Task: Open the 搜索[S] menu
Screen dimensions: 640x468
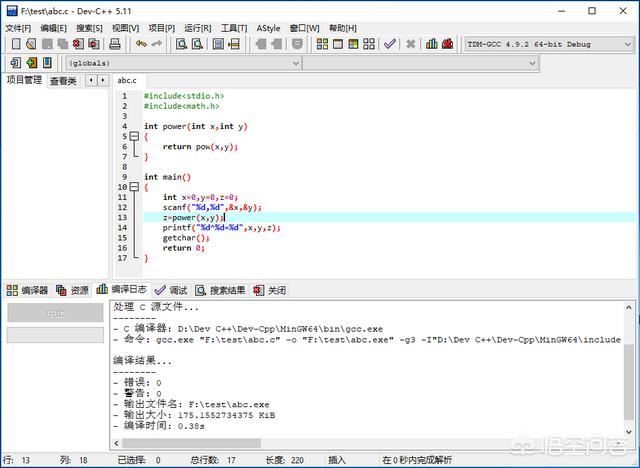Action: (x=89, y=28)
